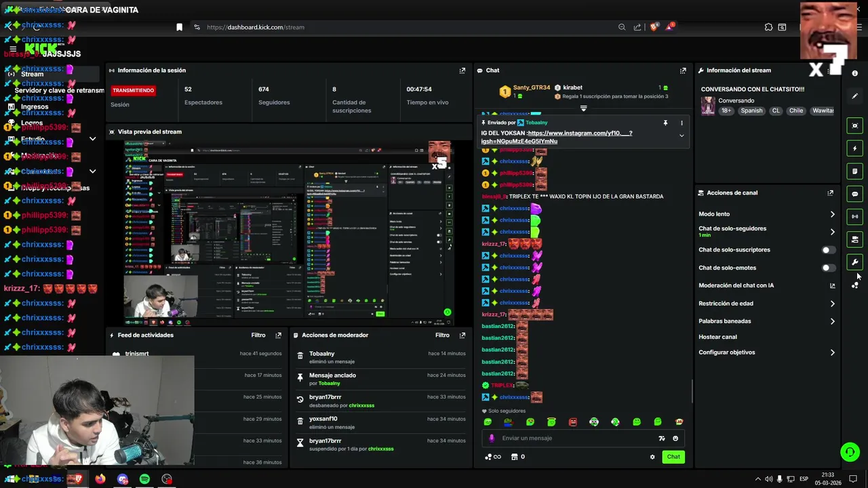Open Firefox from the taskbar
This screenshot has height=488, width=868.
click(x=100, y=479)
